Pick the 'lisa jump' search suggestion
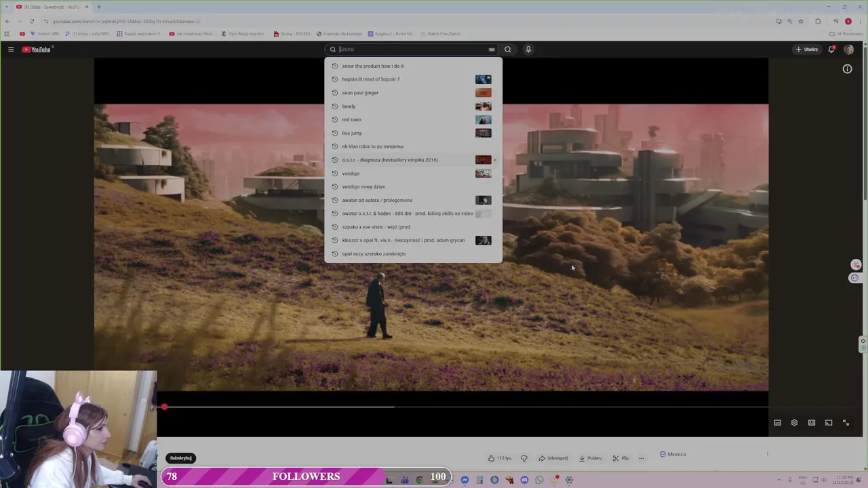 [x=413, y=133]
